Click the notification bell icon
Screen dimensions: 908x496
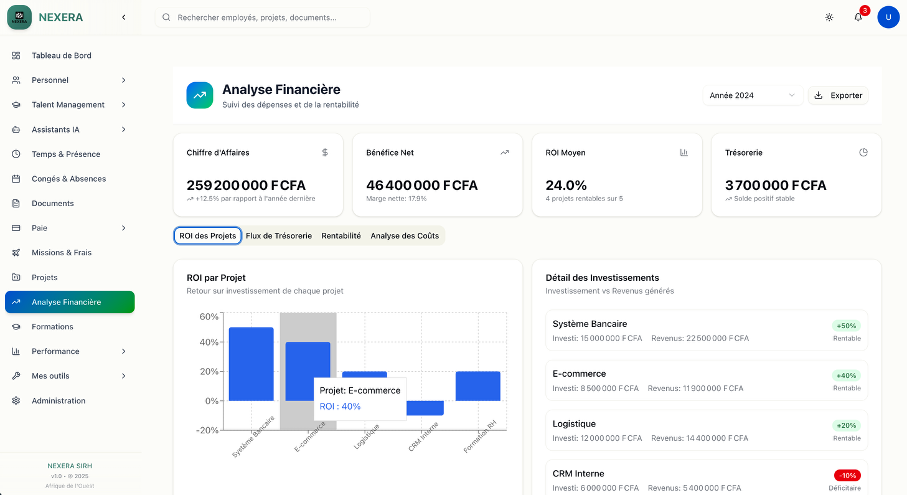tap(858, 17)
